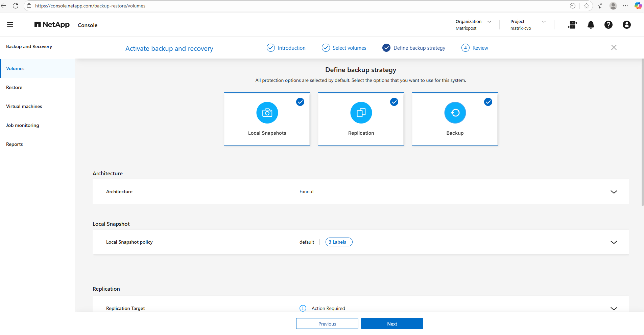
Task: Open the user account profile icon
Action: (626, 25)
